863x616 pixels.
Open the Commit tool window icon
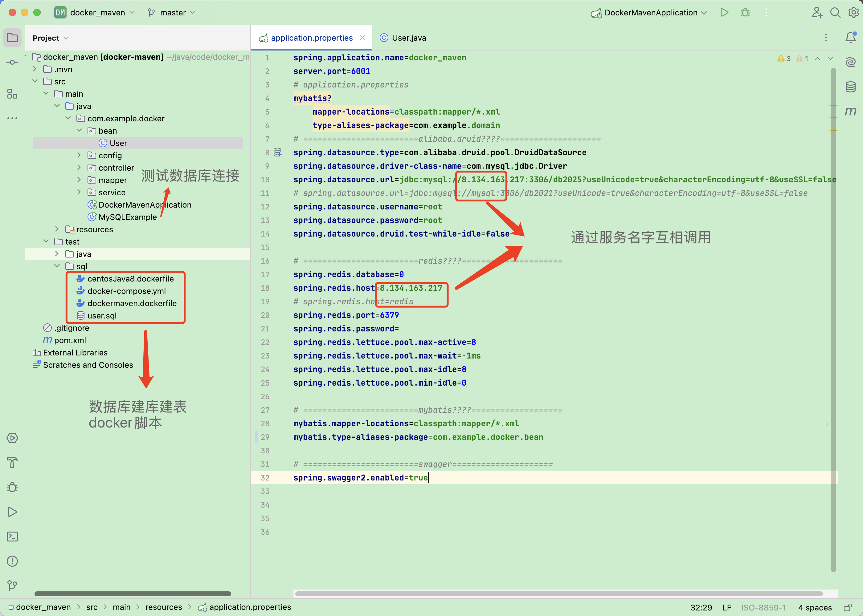pos(12,62)
